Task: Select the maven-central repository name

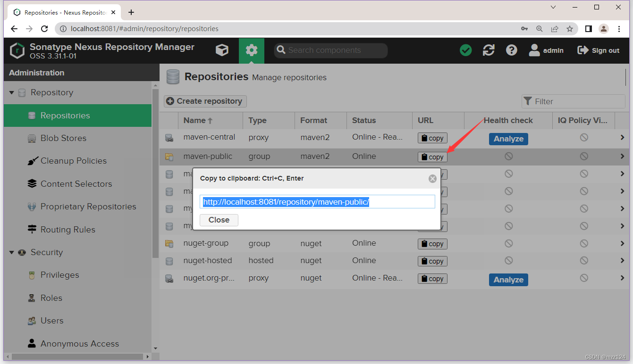Action: 209,137
